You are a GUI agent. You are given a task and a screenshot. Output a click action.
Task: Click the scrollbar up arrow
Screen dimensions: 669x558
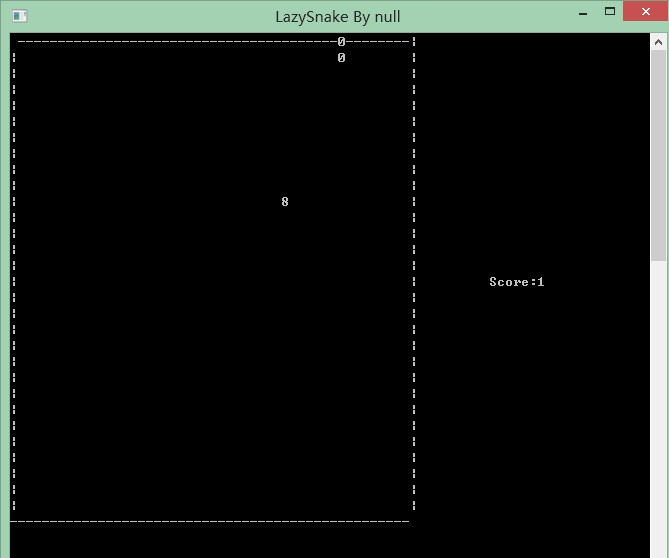[658, 42]
